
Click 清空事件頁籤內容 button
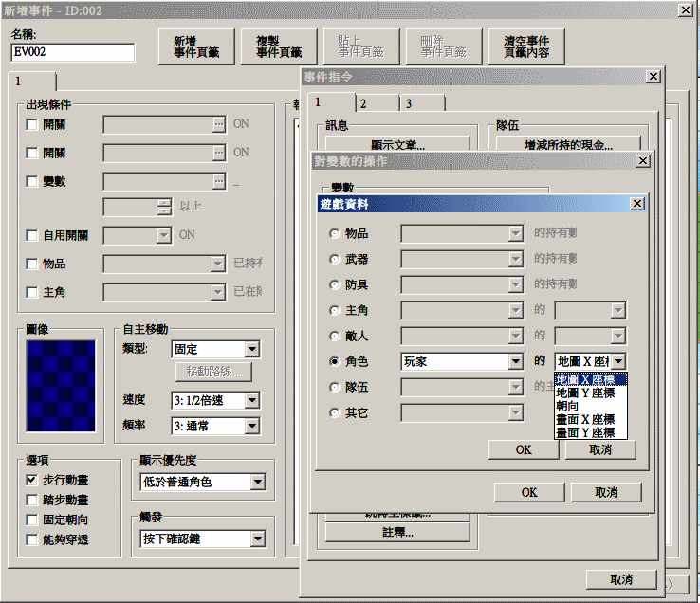pyautogui.click(x=526, y=46)
